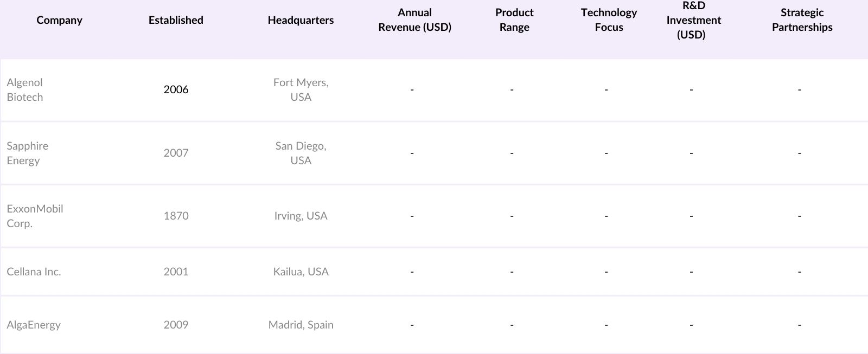The height and width of the screenshot is (354, 868).
Task: Click the Cellana Inc. company cell
Action: [34, 272]
